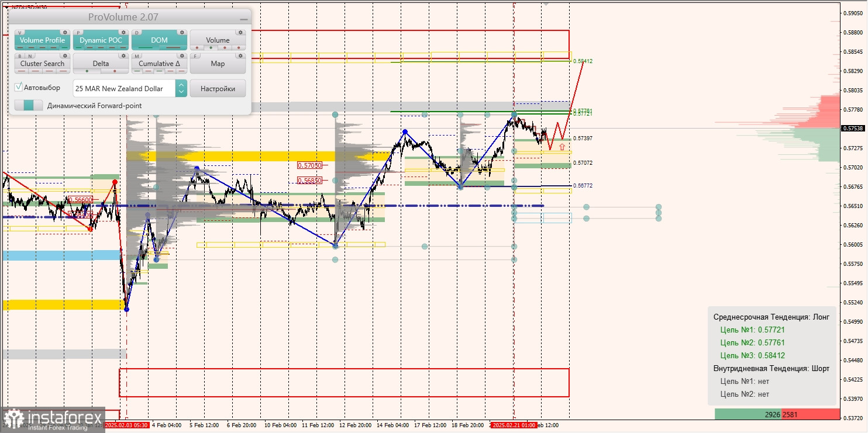This screenshot has width=868, height=433.
Task: Click the 0.59055 price axis label
Action: [x=853, y=13]
